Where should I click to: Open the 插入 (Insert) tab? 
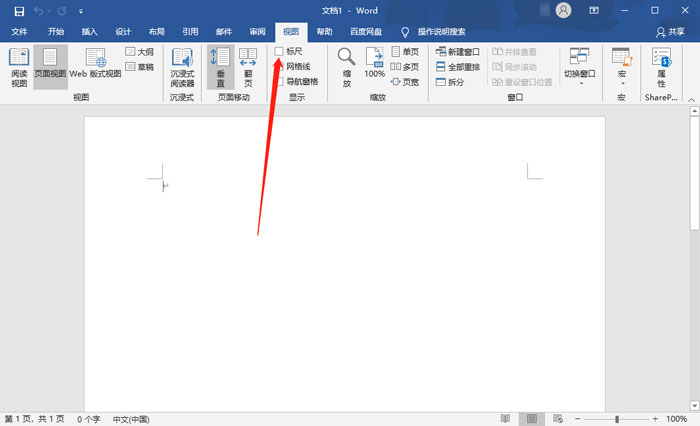[x=90, y=32]
